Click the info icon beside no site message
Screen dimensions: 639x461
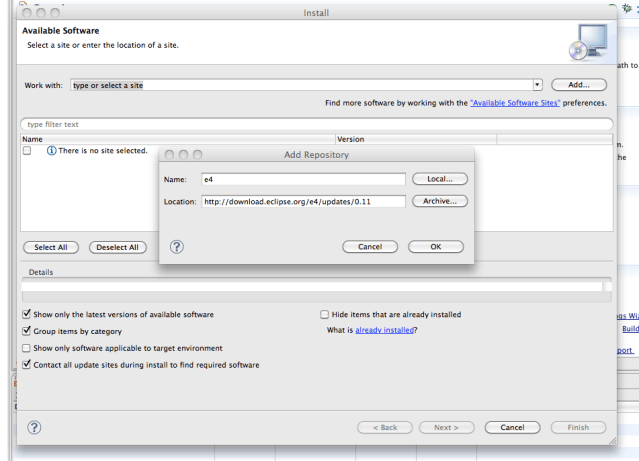click(x=51, y=151)
